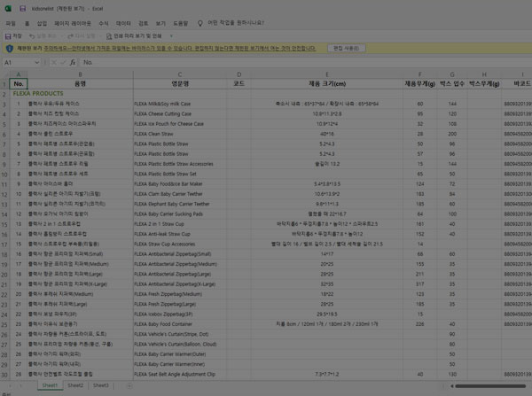Click the formula bar enter checkmark icon
Viewport: 532px width, 396px height.
coord(63,62)
